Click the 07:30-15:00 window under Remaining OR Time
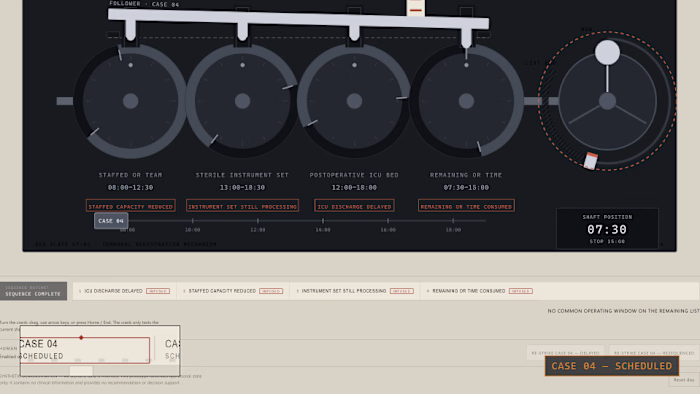The width and height of the screenshot is (700, 394). click(467, 187)
